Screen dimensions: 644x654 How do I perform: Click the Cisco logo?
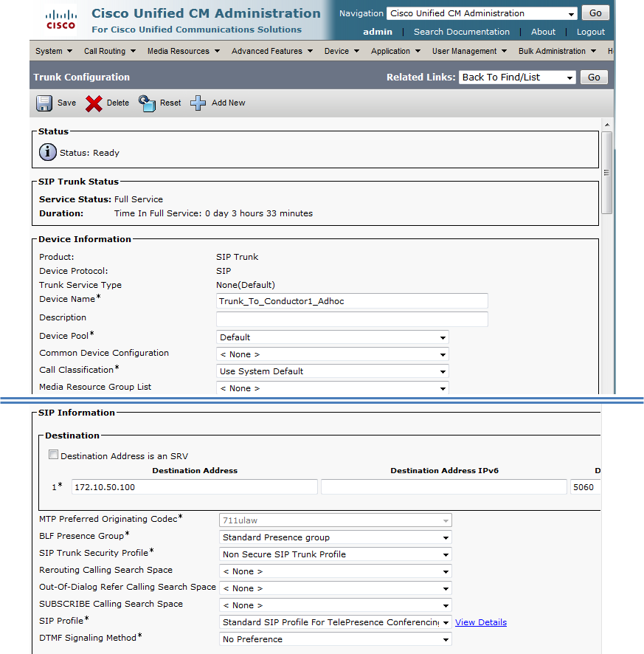60,20
